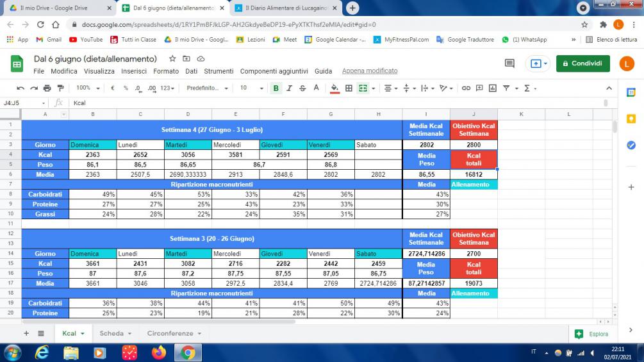Expand the Predefinito font dropdown
The height and width of the screenshot is (362, 644).
(x=207, y=88)
